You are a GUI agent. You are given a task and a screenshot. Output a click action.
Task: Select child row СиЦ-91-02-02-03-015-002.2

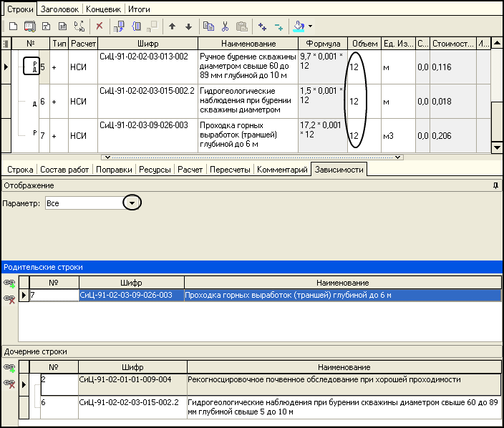(265, 407)
